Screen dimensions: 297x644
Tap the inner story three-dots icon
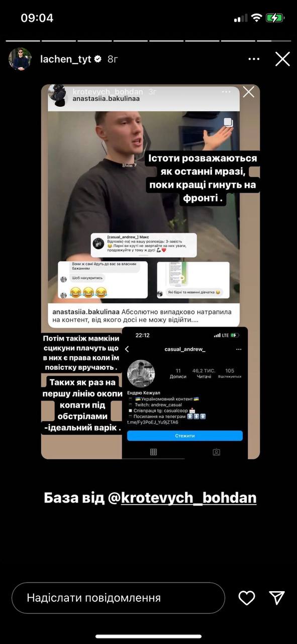[x=226, y=92]
